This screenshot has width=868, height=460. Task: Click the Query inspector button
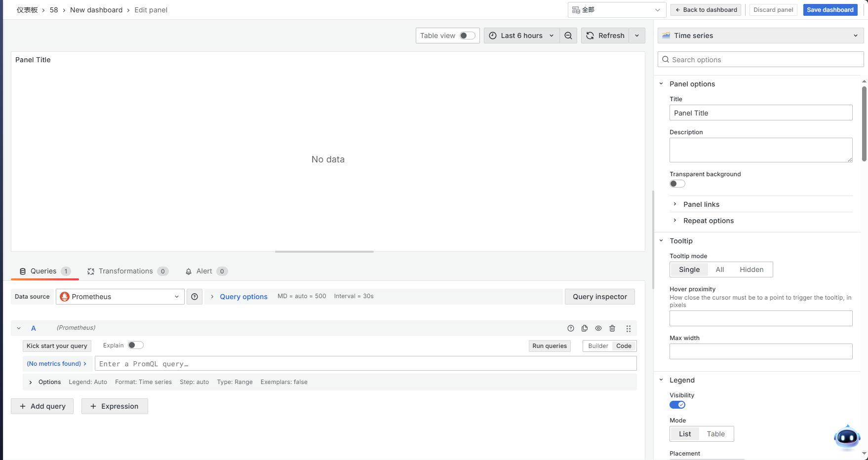point(599,297)
